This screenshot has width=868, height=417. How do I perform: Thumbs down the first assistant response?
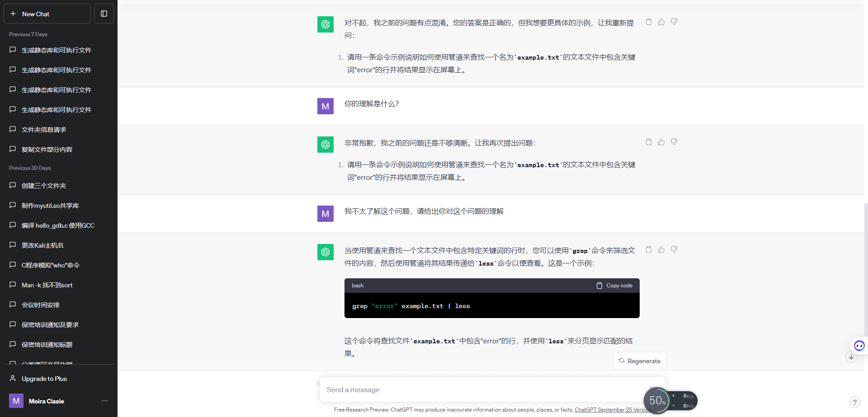(674, 22)
